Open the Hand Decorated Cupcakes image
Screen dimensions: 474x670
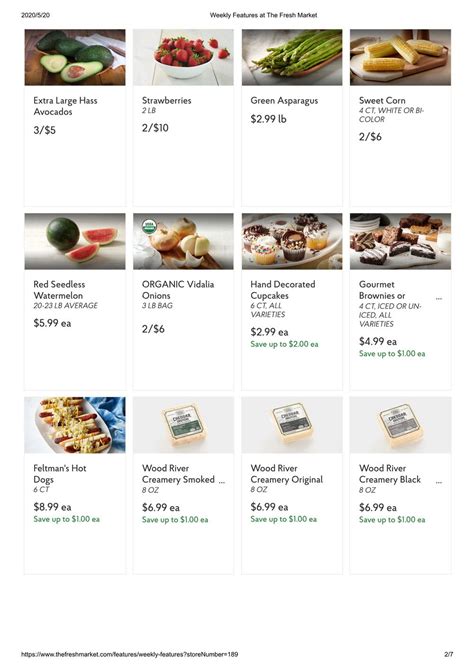(x=292, y=241)
